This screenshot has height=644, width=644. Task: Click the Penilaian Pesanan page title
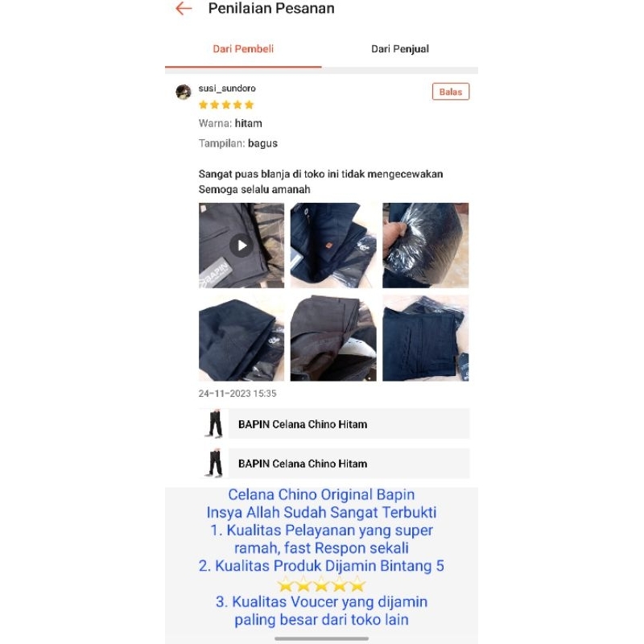271,8
